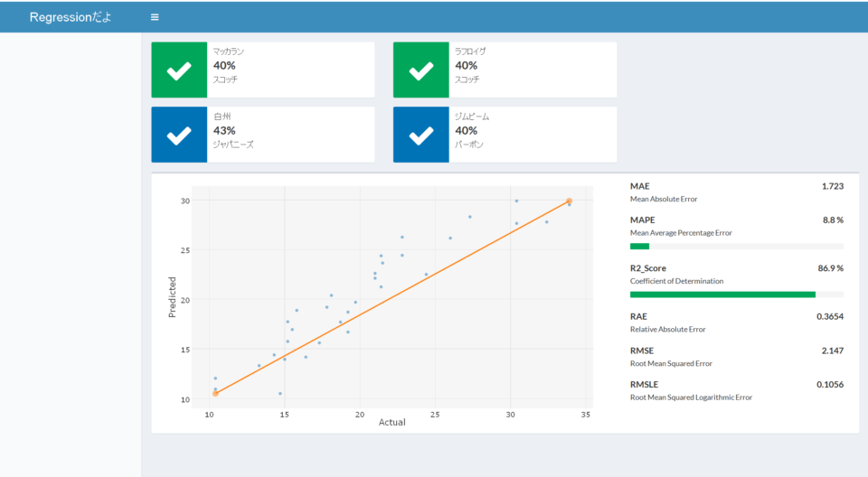Click the Predicted y-axis title

pyautogui.click(x=172, y=297)
